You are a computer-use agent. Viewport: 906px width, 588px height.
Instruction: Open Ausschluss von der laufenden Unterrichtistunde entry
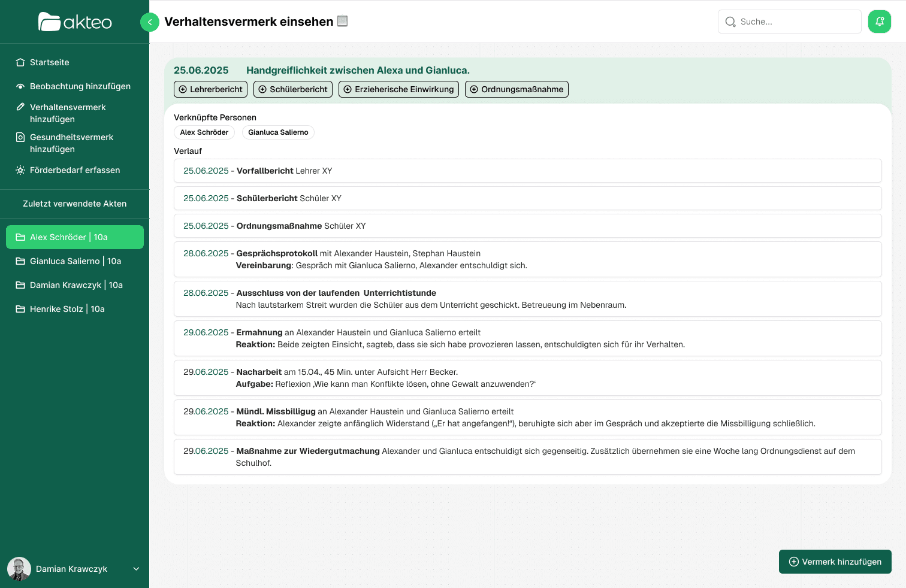click(528, 299)
